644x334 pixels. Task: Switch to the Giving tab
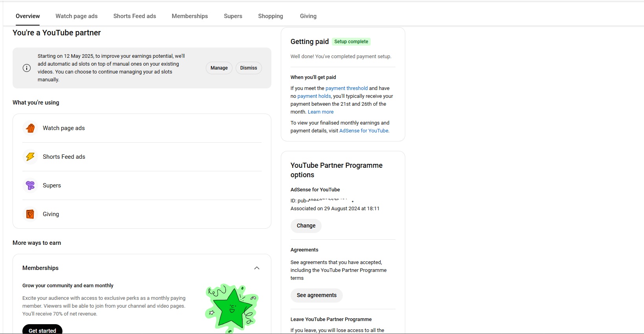308,16
